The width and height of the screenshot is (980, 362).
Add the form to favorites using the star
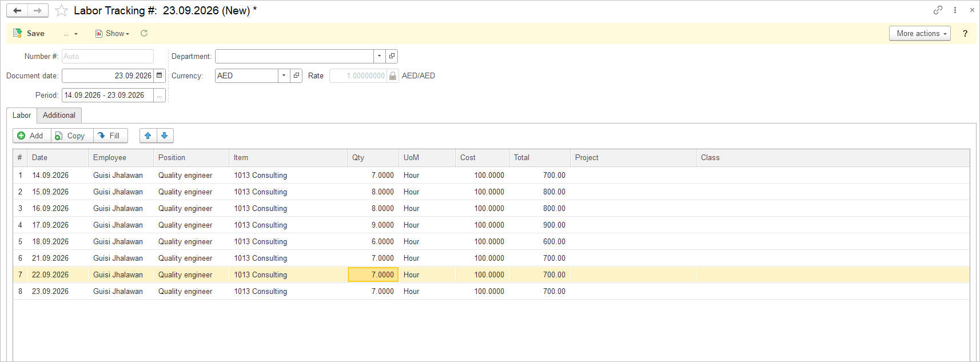click(x=62, y=11)
